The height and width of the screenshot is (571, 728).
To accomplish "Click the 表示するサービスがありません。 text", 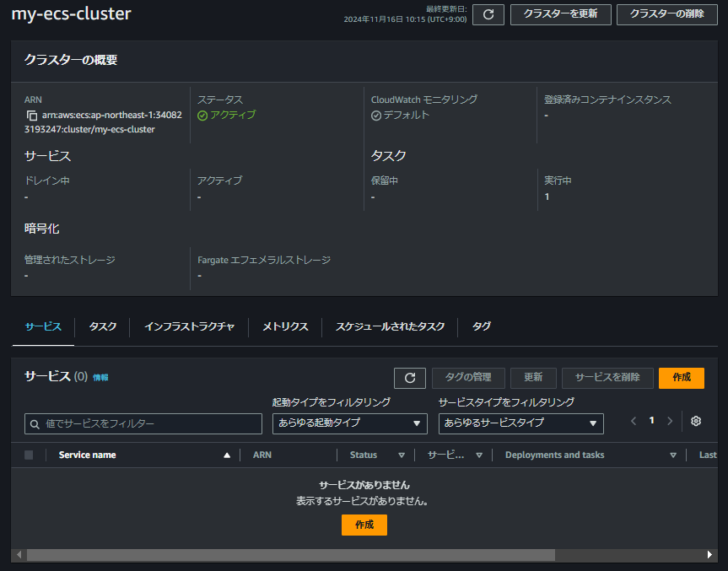I will click(362, 501).
